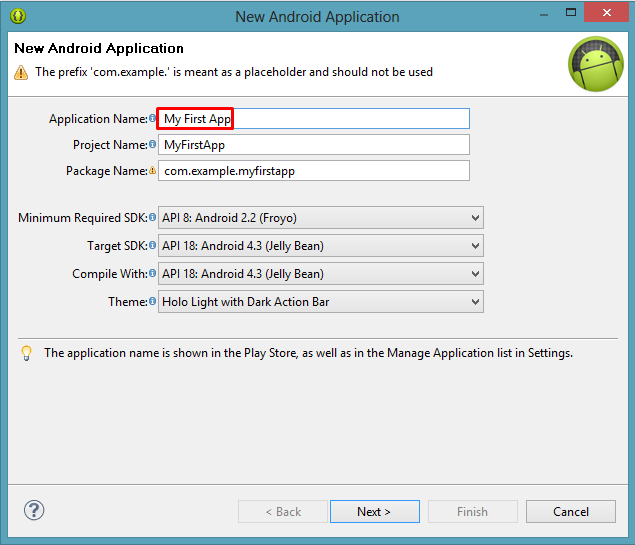Open the Compile With dropdown
635x545 pixels.
pyautogui.click(x=321, y=274)
